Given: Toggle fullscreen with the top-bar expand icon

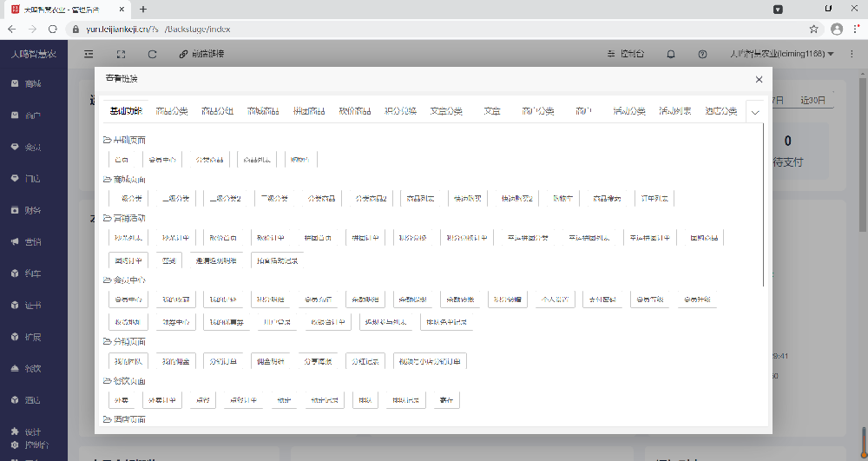Looking at the screenshot, I should click(121, 54).
